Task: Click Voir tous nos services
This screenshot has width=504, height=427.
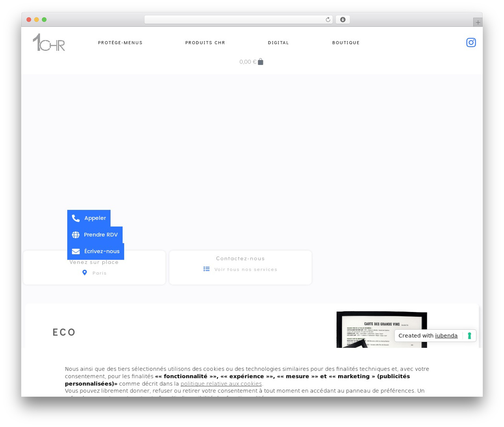Action: (246, 269)
